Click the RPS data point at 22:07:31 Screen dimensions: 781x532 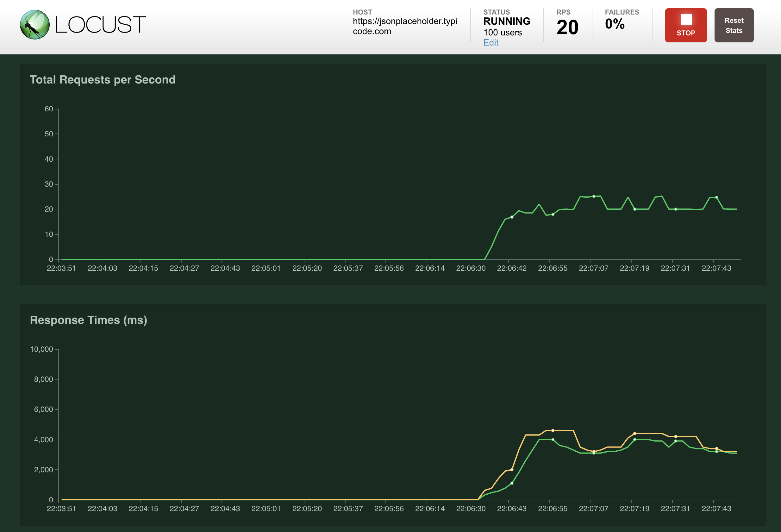pos(676,209)
